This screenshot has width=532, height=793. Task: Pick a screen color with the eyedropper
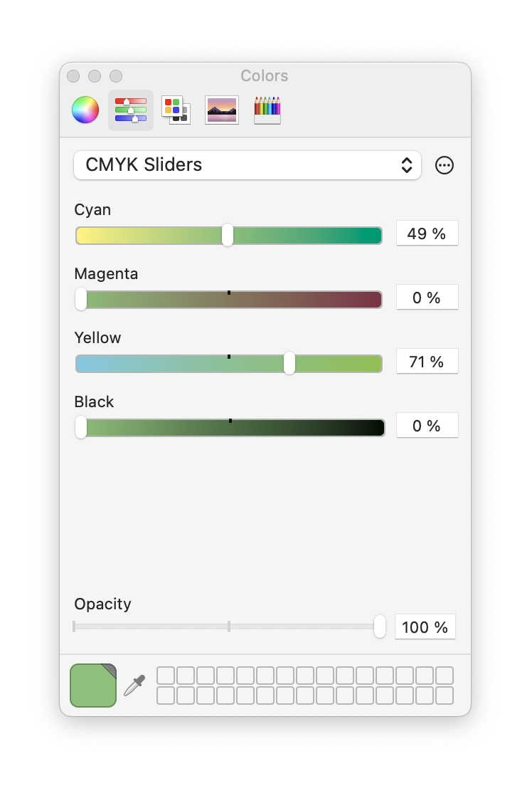(134, 686)
